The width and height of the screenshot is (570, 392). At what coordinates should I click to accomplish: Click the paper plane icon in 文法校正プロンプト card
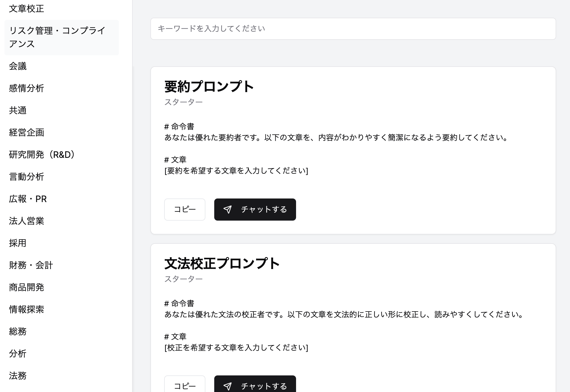pyautogui.click(x=228, y=386)
